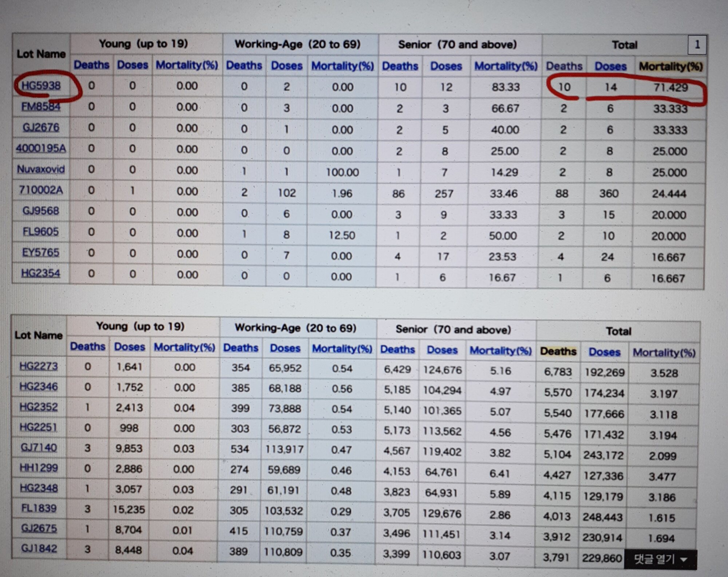
Task: Click page number 1 box
Action: pyautogui.click(x=697, y=45)
